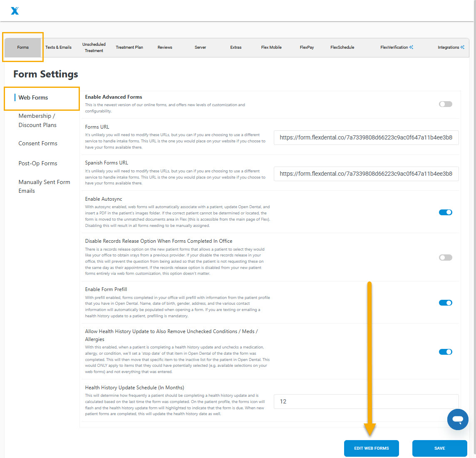Open the Extras tab
This screenshot has width=476, height=458.
tap(236, 47)
